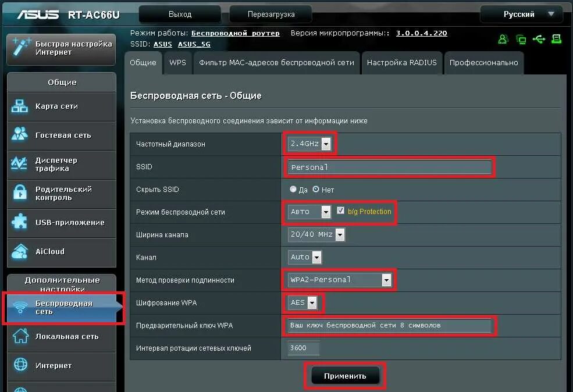Select 'Нет' for hide SSID option
The height and width of the screenshot is (392, 573).
316,189
